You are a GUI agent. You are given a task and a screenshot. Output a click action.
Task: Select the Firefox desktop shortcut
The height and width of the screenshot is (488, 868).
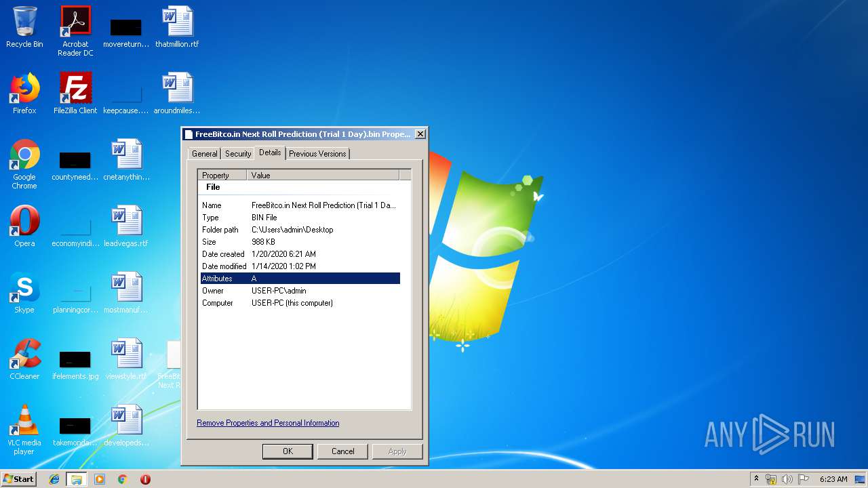[x=24, y=94]
